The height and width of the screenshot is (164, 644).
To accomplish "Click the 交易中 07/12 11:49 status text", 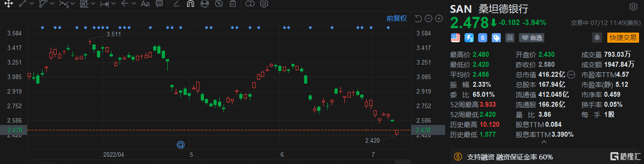I will (x=606, y=22).
